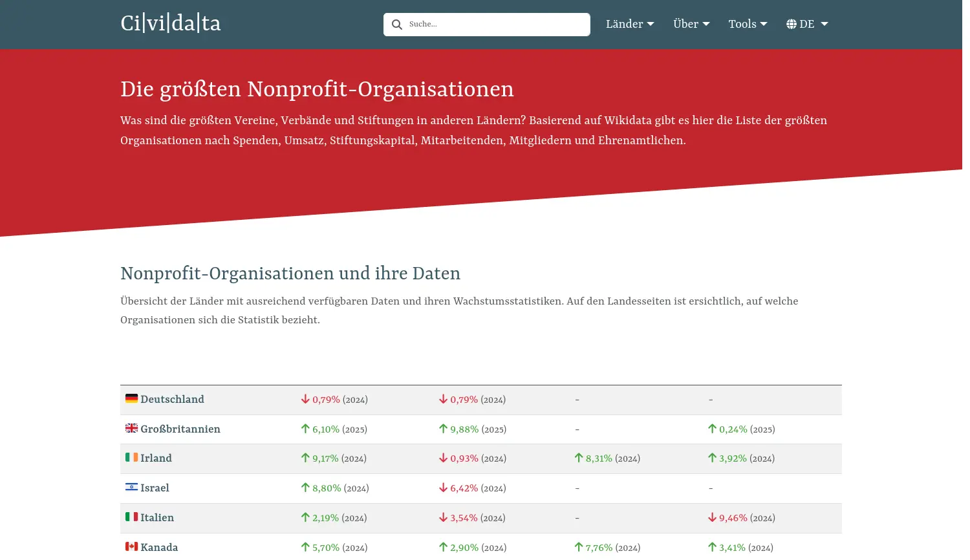Screen dimensions: 970x560
Task: Click the up arrow beside 5,70%
Action: pyautogui.click(x=305, y=547)
